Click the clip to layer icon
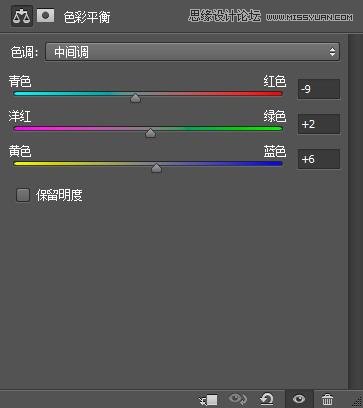This screenshot has height=408, width=363. [208, 399]
